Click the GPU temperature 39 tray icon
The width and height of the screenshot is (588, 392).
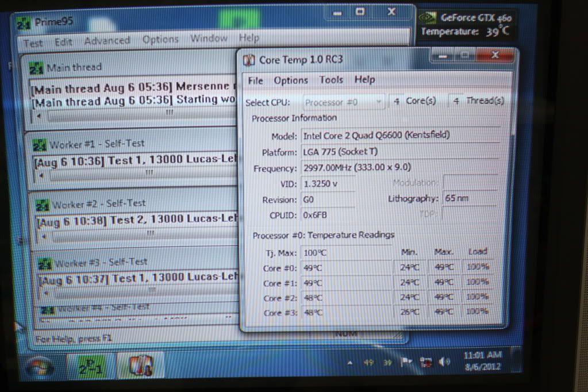tap(387, 362)
